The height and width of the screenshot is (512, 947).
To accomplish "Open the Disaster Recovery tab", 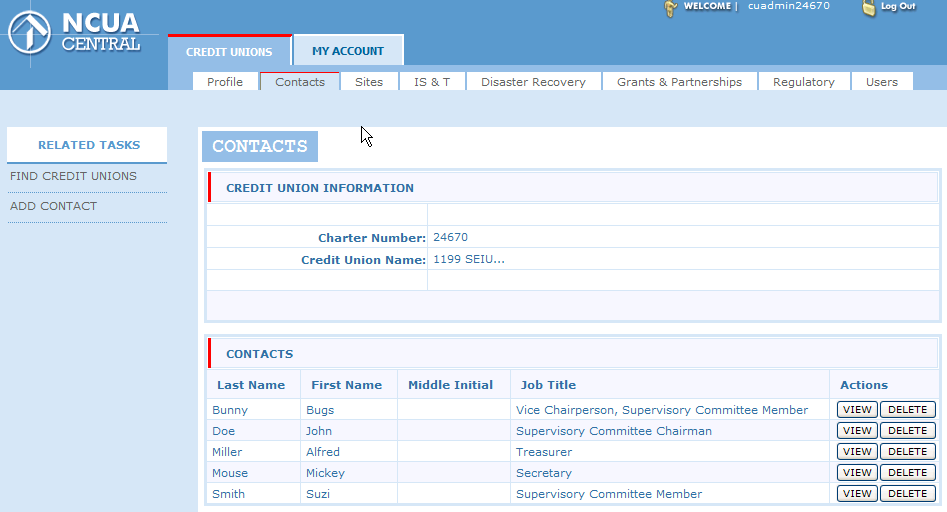I will click(x=533, y=82).
